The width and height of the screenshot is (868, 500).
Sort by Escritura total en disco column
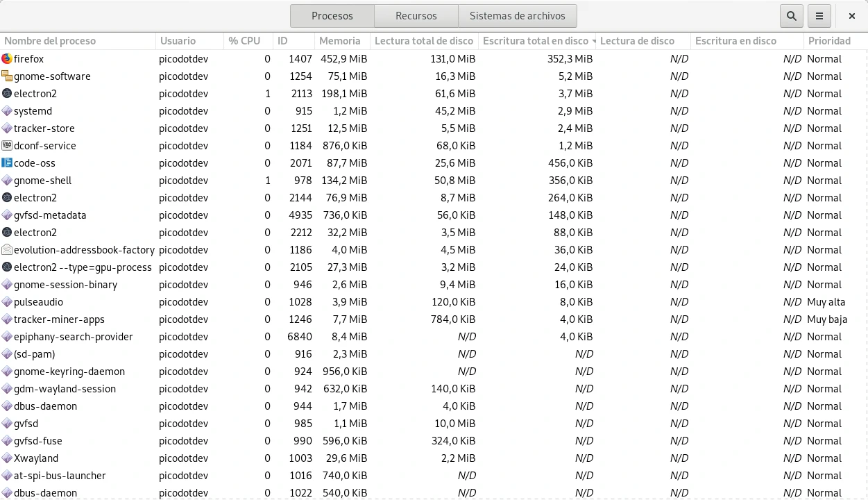point(536,41)
